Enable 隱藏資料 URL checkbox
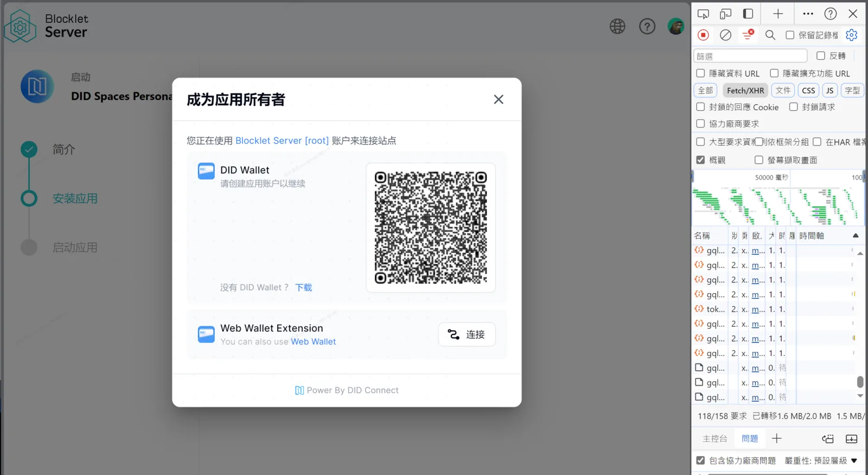The width and height of the screenshot is (868, 475). point(700,73)
